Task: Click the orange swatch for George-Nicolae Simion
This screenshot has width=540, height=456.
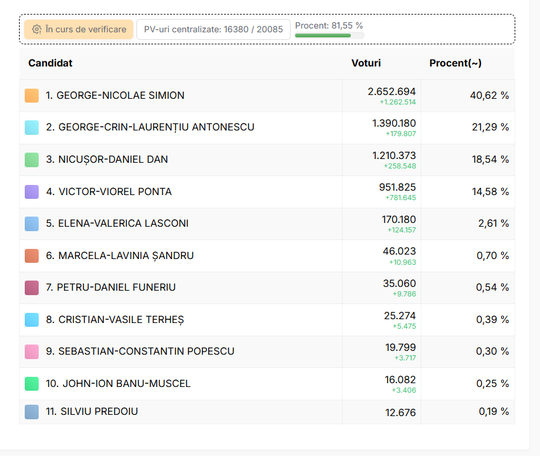Action: point(32,95)
